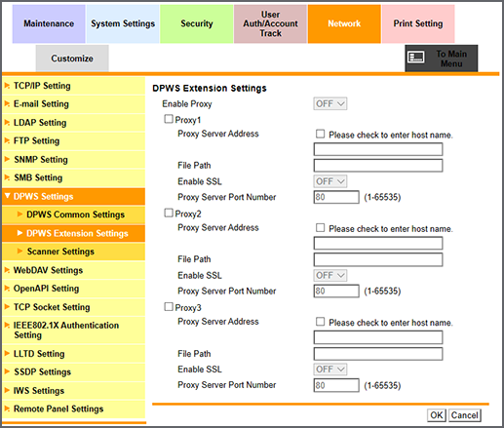Open Proxy1 Enable SSL dropdown
The height and width of the screenshot is (428, 504).
[x=330, y=181]
